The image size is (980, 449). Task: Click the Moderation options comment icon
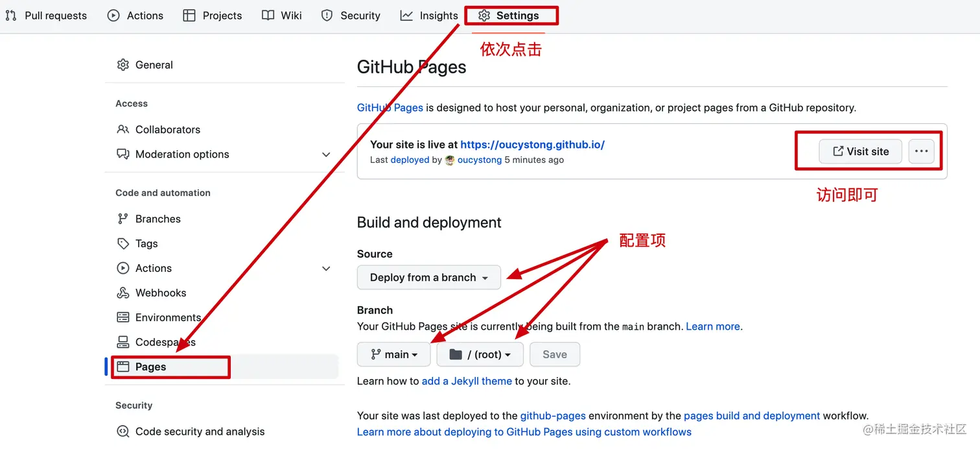(123, 154)
